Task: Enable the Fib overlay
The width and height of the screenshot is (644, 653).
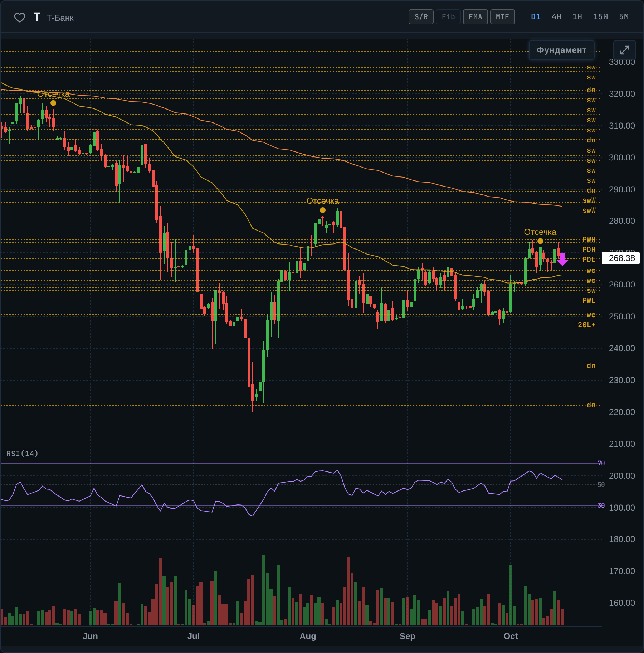Action: point(448,17)
